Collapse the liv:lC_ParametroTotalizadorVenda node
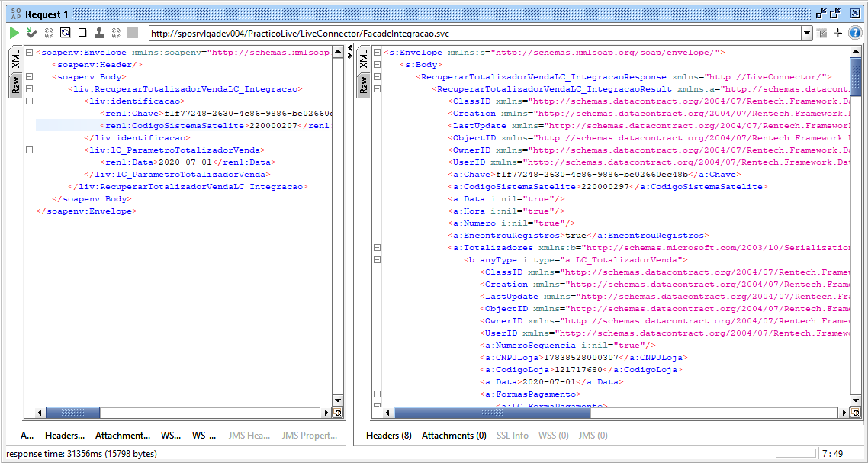 pyautogui.click(x=29, y=150)
